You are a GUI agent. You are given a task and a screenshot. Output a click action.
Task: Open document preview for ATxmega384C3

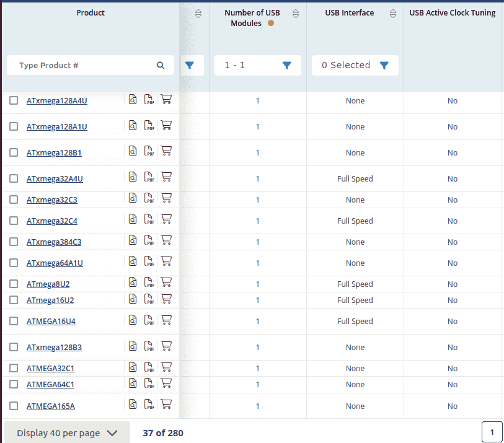[x=133, y=240]
